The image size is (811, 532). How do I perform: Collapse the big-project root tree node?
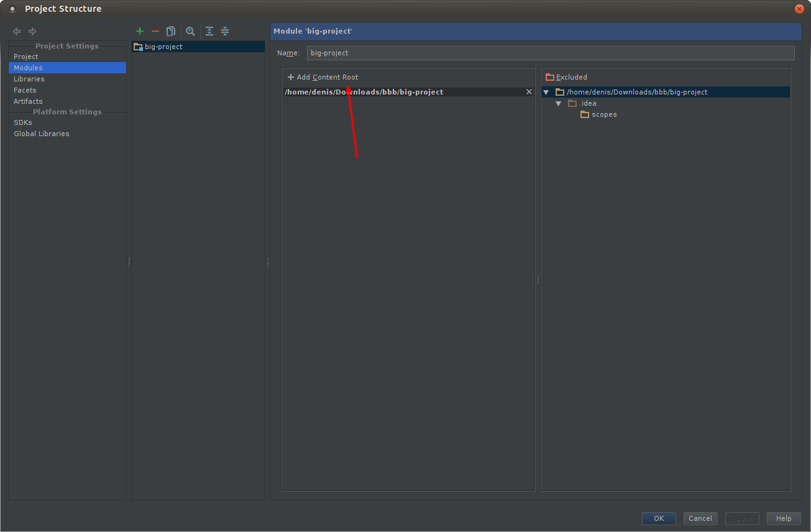(x=546, y=92)
